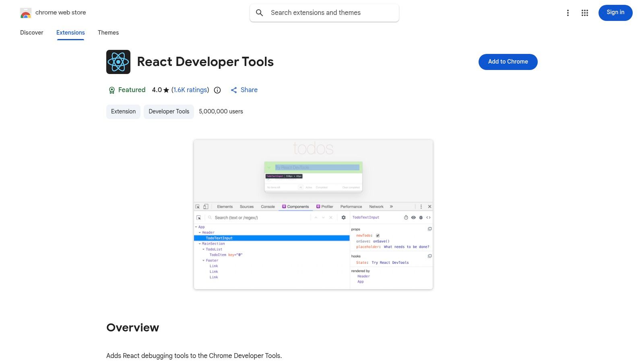This screenshot has width=644, height=362.
Task: Open the ratings info icon
Action: point(217,90)
